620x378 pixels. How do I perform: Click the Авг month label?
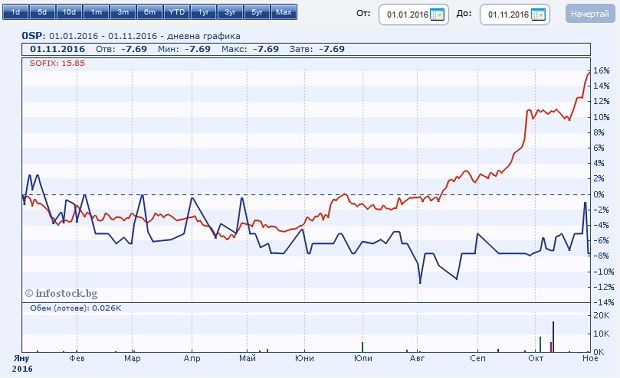(417, 358)
